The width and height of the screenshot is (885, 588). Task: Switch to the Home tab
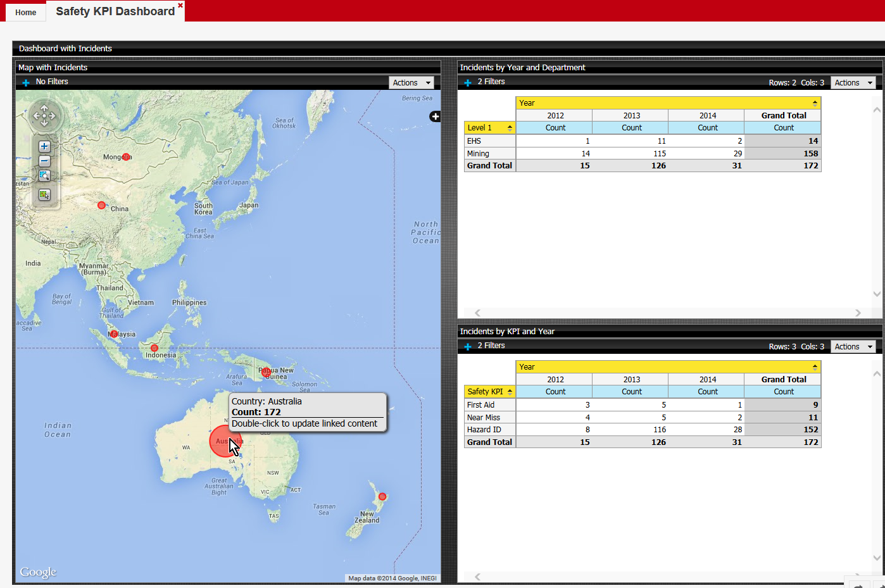tap(25, 11)
